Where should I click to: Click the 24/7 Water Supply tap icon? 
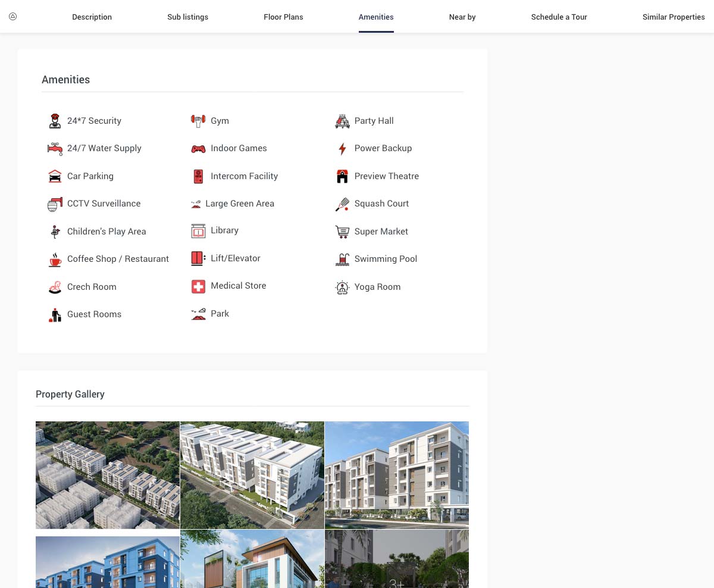(x=55, y=148)
